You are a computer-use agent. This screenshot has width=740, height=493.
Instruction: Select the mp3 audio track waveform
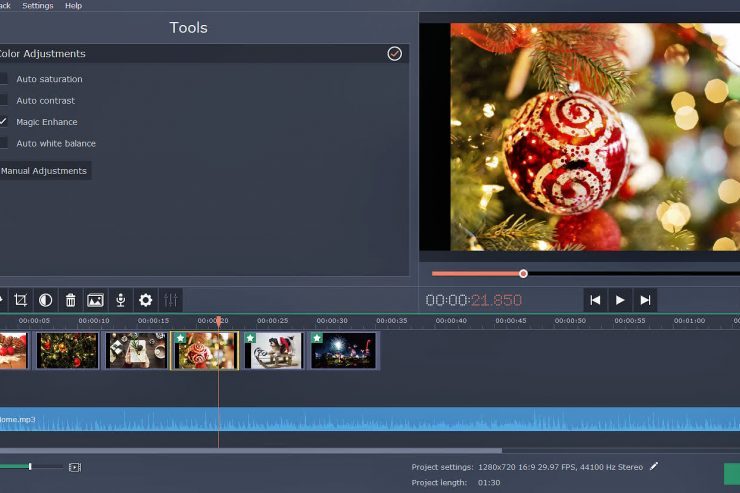[370, 419]
